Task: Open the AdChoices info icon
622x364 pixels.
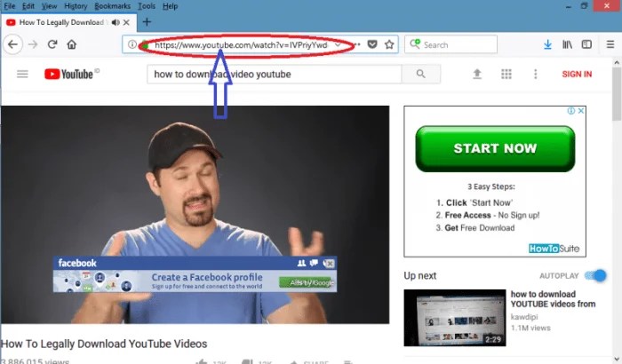Action: click(571, 111)
